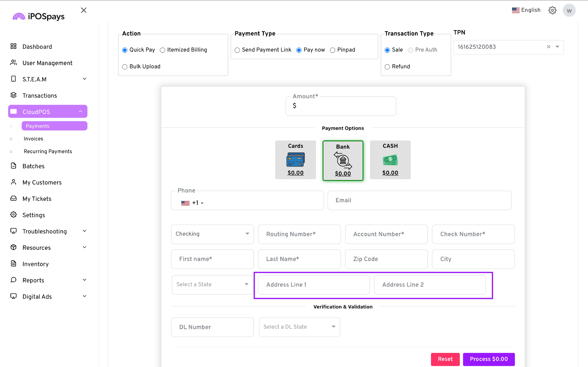The height and width of the screenshot is (367, 588).
Task: Click the My Tickets inbox icon
Action: point(13,198)
